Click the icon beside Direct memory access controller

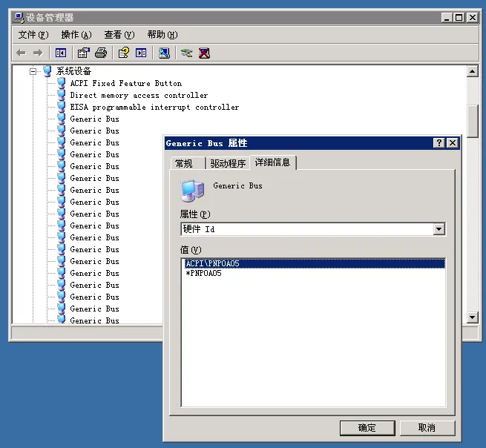tap(62, 95)
